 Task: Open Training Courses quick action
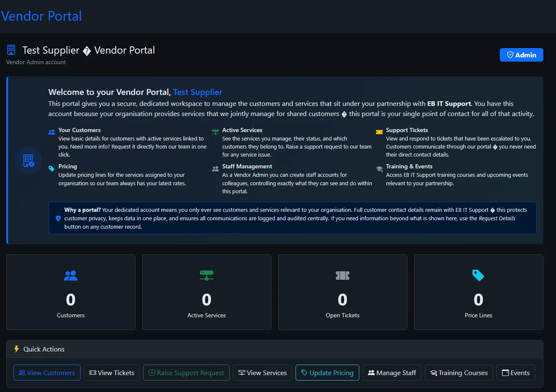[x=459, y=373]
